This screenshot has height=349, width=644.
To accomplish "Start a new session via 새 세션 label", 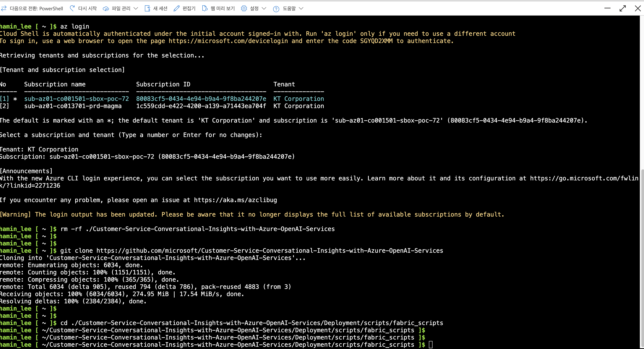I will coord(160,9).
